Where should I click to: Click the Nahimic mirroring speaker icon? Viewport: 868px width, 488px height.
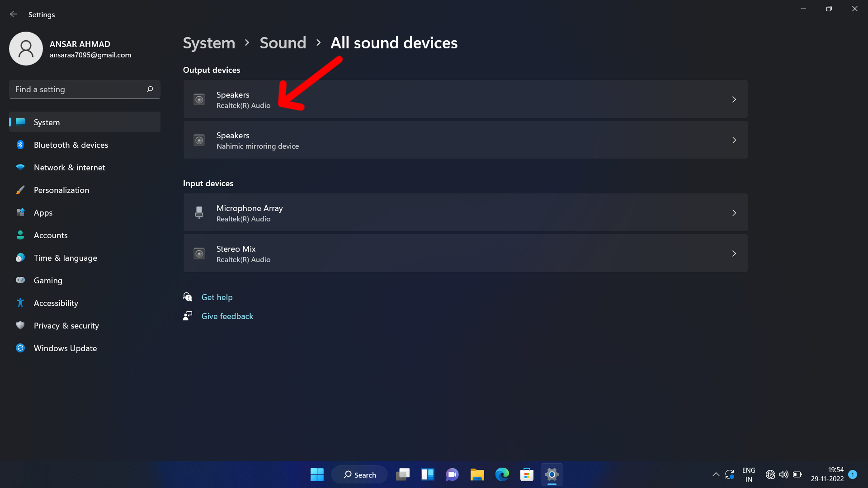click(x=199, y=140)
